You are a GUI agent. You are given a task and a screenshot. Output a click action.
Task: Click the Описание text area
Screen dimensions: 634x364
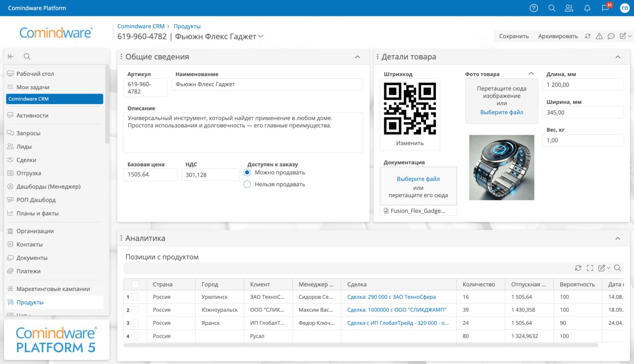click(243, 133)
